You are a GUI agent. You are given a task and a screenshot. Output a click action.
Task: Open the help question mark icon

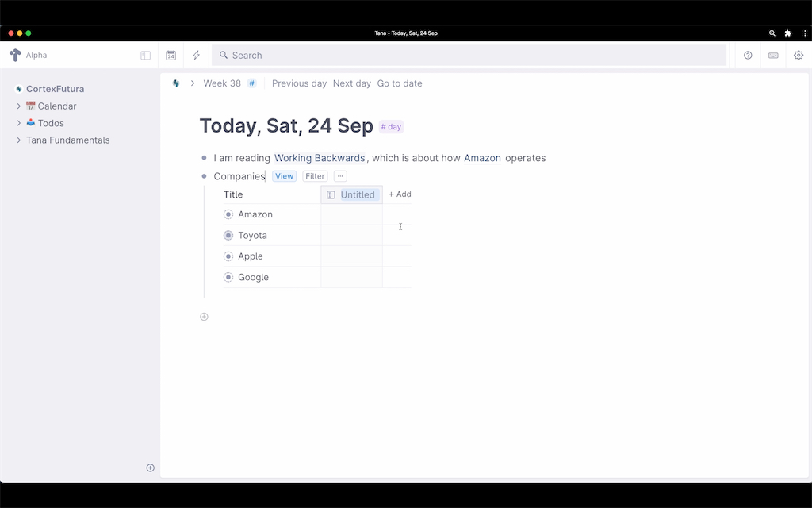tap(748, 56)
